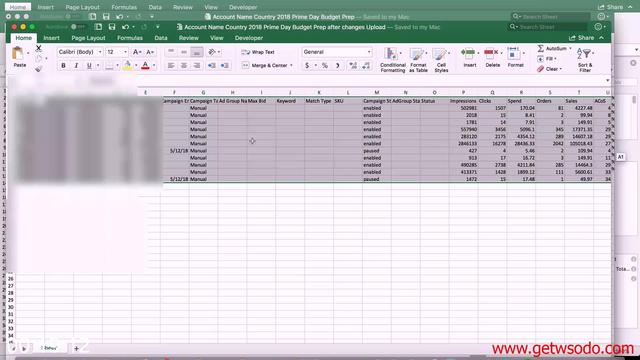The height and width of the screenshot is (360, 640).
Task: Increase font size with large A
Action: point(136,52)
